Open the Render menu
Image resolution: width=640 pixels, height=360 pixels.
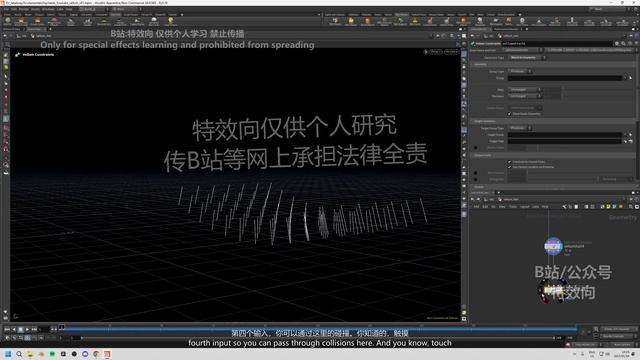tap(24, 9)
